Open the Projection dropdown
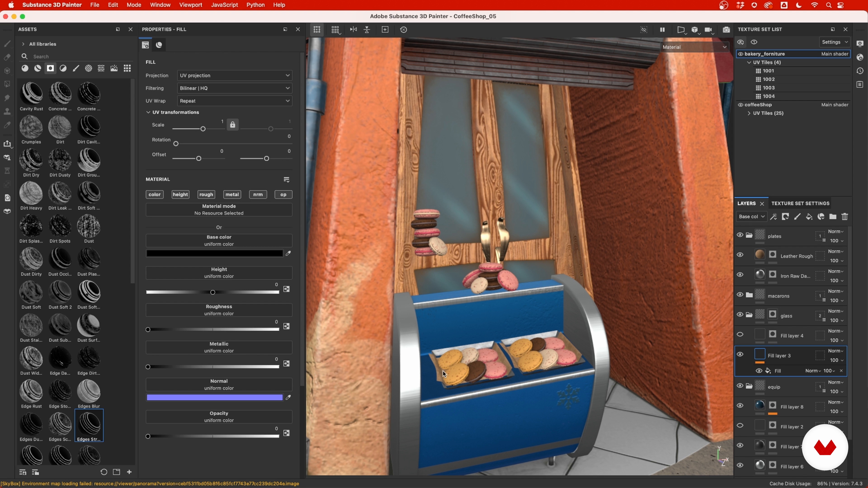 [x=235, y=75]
